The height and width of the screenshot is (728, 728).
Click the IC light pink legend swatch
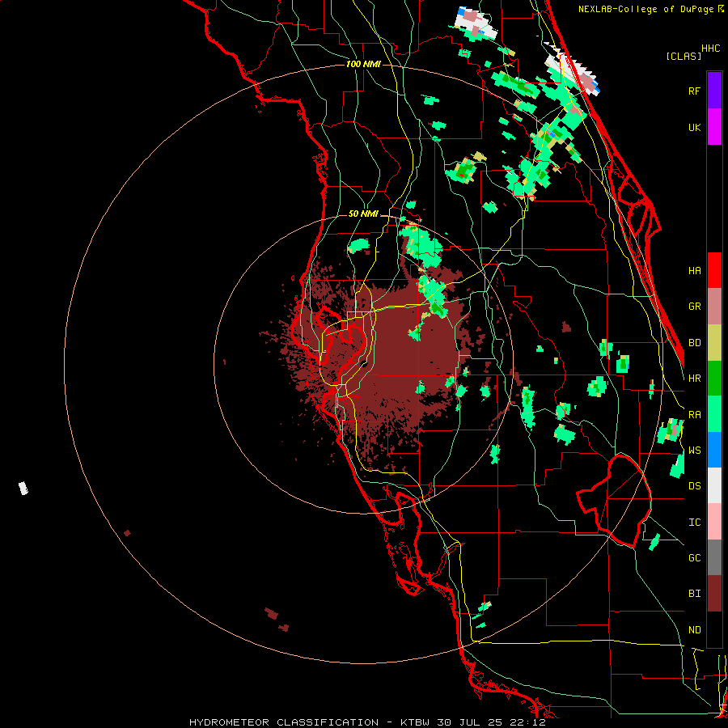714,522
